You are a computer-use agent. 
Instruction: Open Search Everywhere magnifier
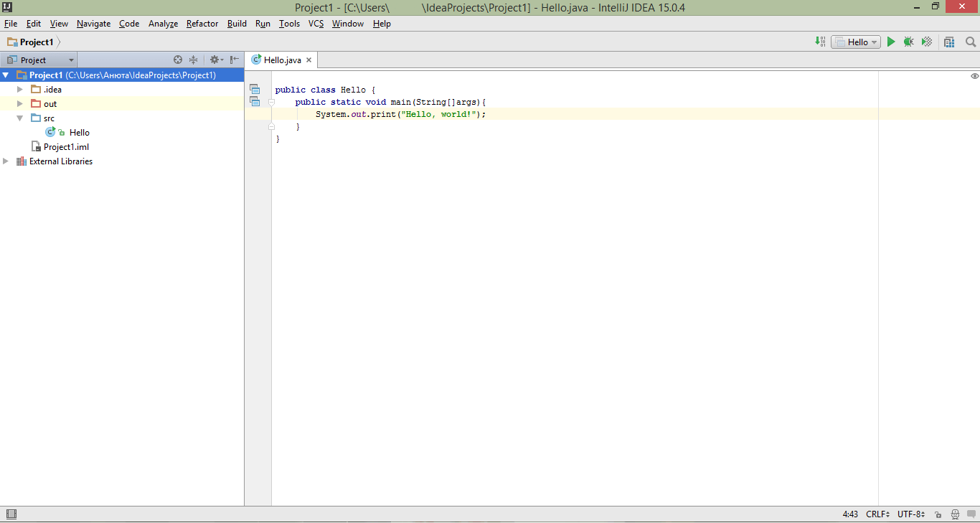(971, 42)
